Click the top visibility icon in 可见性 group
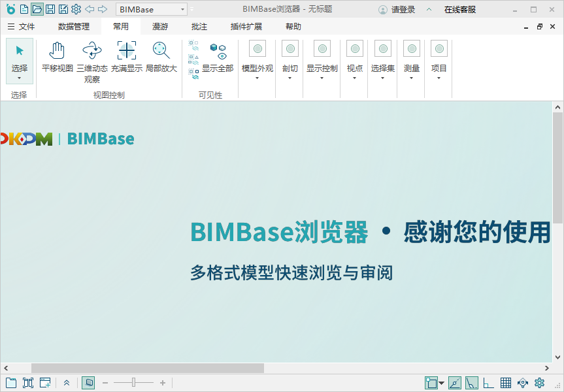 [x=193, y=45]
